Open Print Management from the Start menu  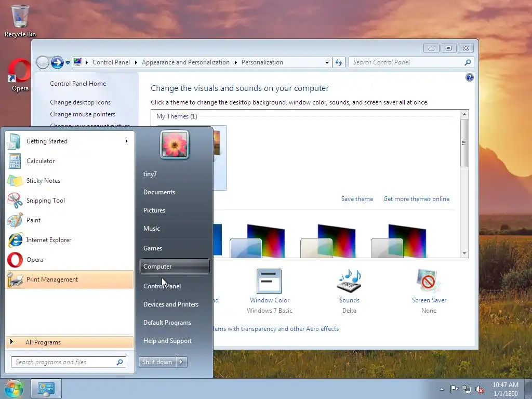tap(70, 279)
